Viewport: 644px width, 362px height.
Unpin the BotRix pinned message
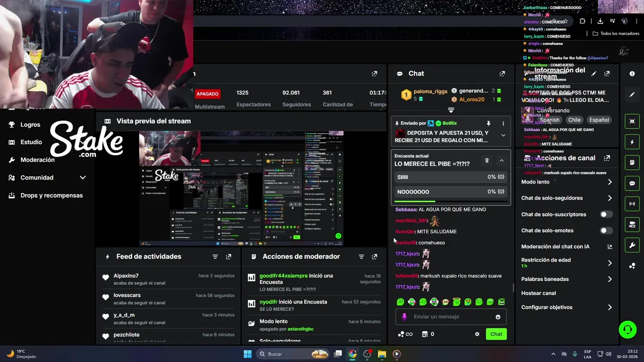[488, 123]
